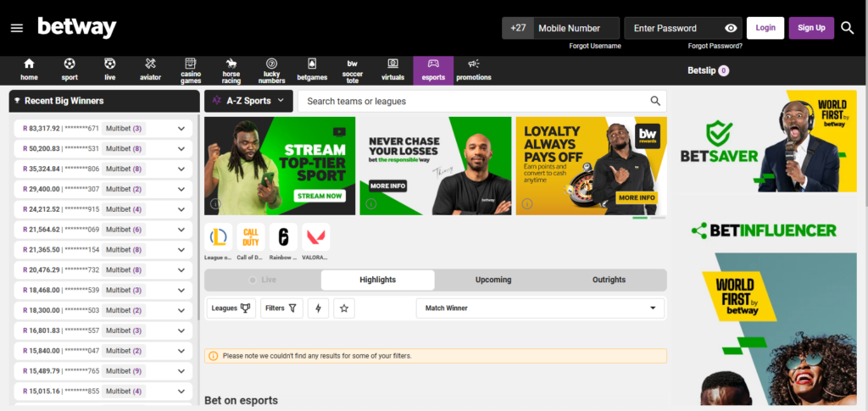Open betgames section
868x411 pixels.
click(312, 70)
